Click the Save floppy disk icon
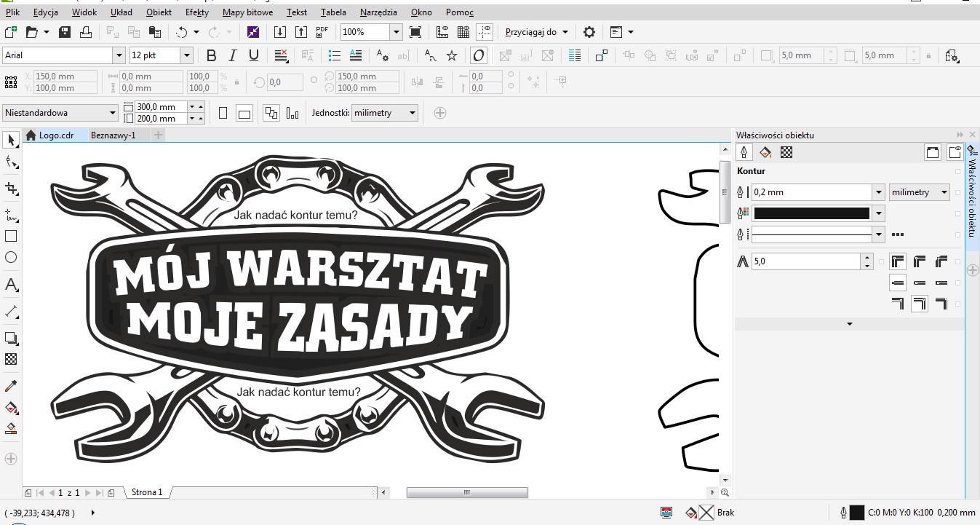This screenshot has height=525, width=980. [x=65, y=32]
